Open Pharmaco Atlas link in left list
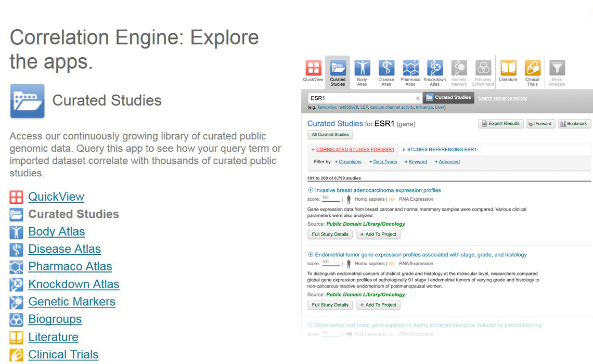 tap(70, 266)
